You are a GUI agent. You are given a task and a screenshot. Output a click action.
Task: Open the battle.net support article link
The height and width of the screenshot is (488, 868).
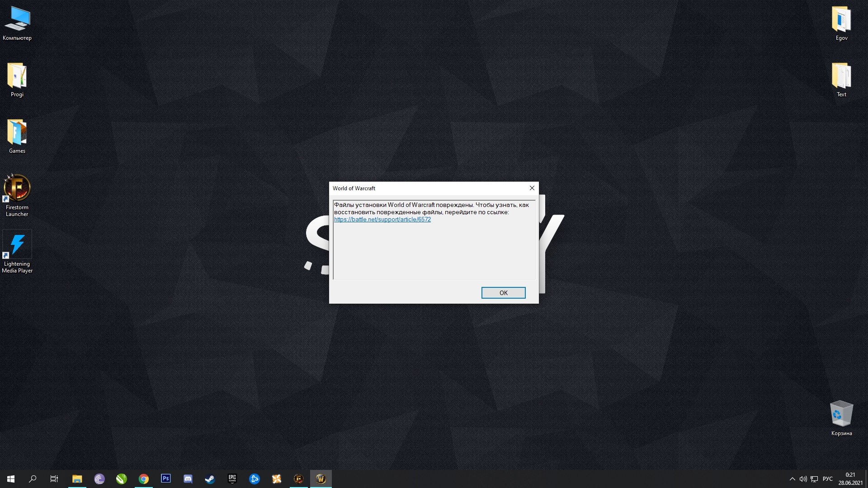[x=382, y=219]
